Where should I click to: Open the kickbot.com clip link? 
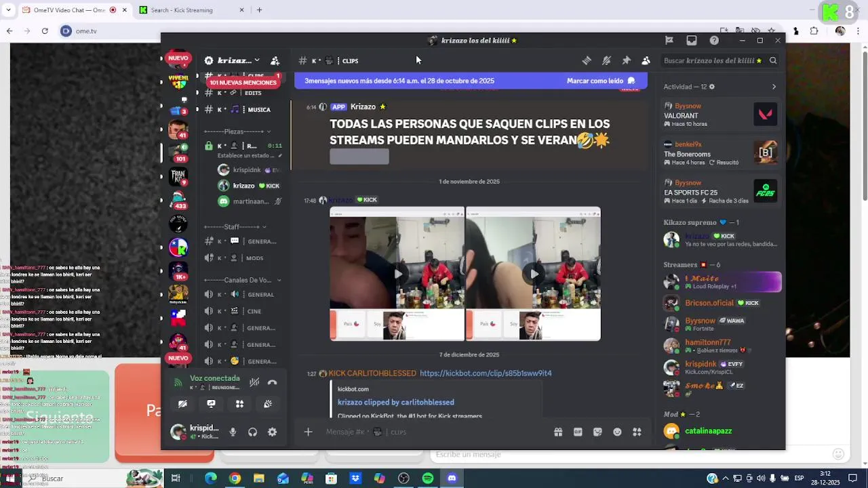coord(486,373)
